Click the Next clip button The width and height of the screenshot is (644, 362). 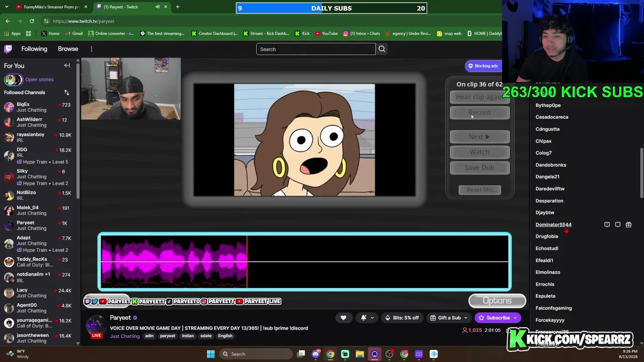pyautogui.click(x=479, y=137)
